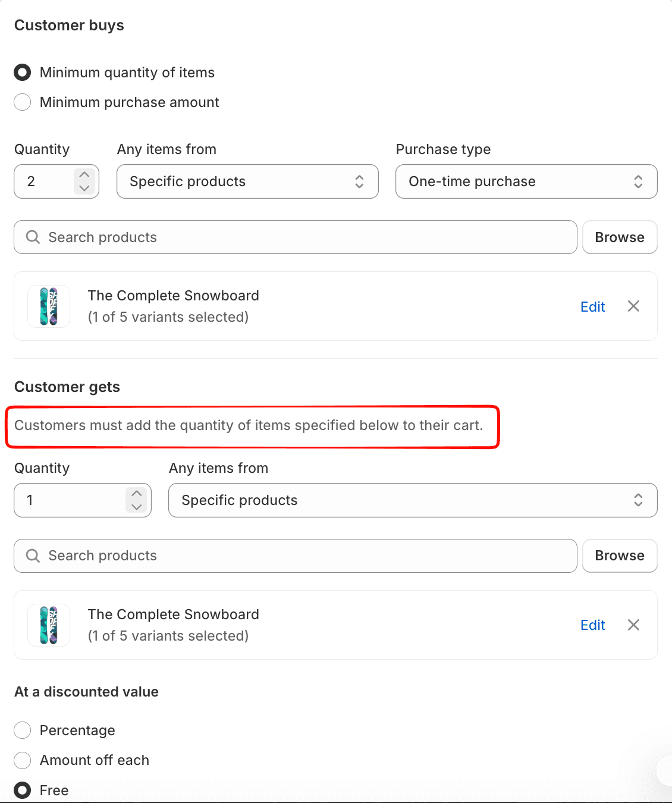672x803 pixels.
Task: Open Customer buys Any items from dropdown
Action: tap(247, 181)
